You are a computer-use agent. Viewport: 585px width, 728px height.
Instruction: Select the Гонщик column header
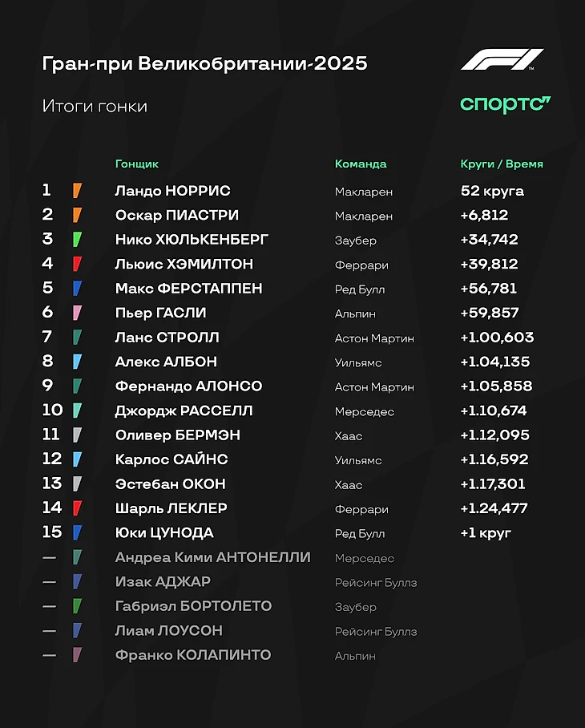click(137, 164)
